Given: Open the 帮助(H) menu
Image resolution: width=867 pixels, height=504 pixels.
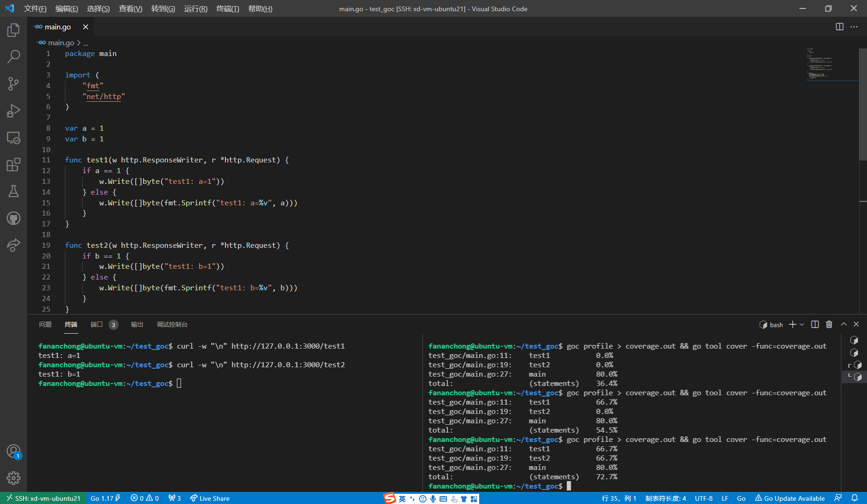Looking at the screenshot, I should [260, 9].
